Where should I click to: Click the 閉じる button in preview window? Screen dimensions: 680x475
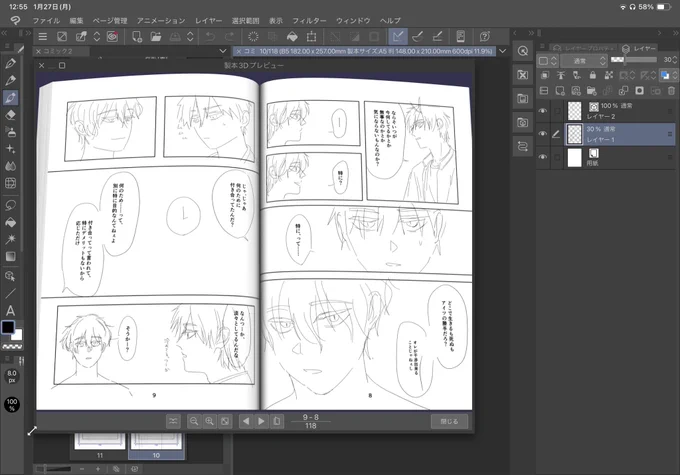tap(449, 421)
